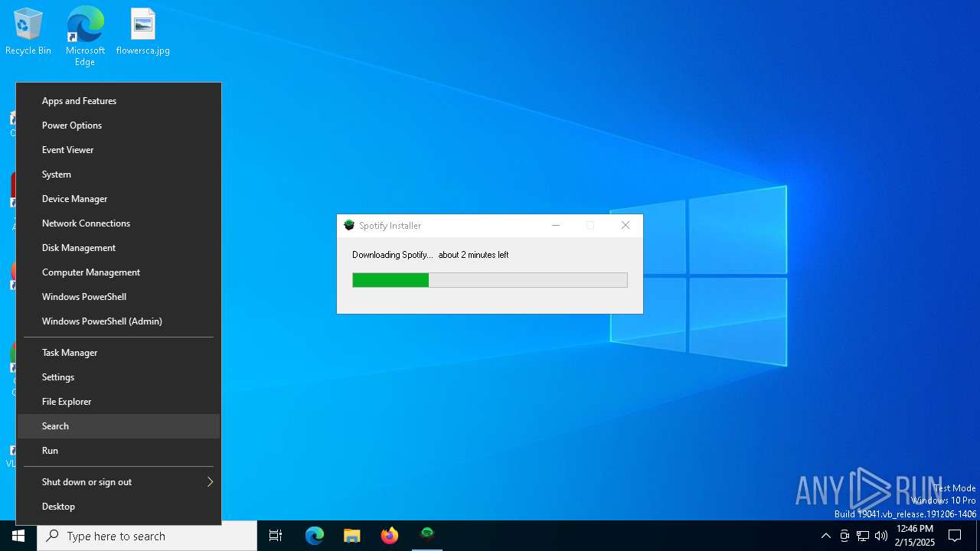Launch Microsoft Edge from taskbar
The height and width of the screenshot is (551, 980).
click(315, 536)
